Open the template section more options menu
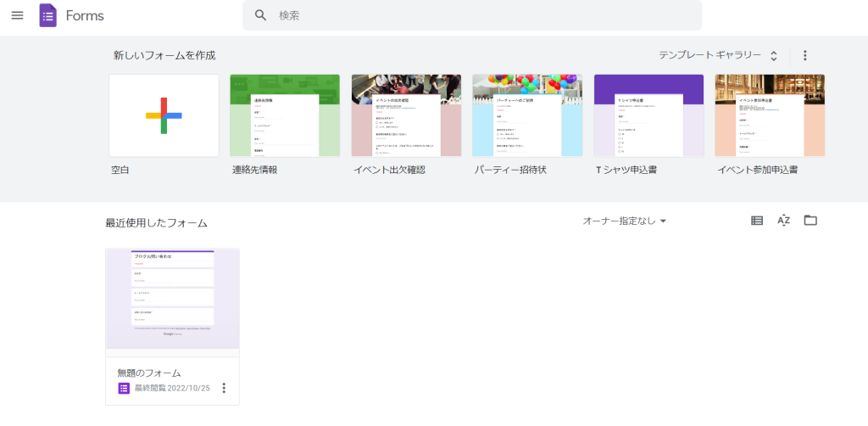 coord(804,55)
